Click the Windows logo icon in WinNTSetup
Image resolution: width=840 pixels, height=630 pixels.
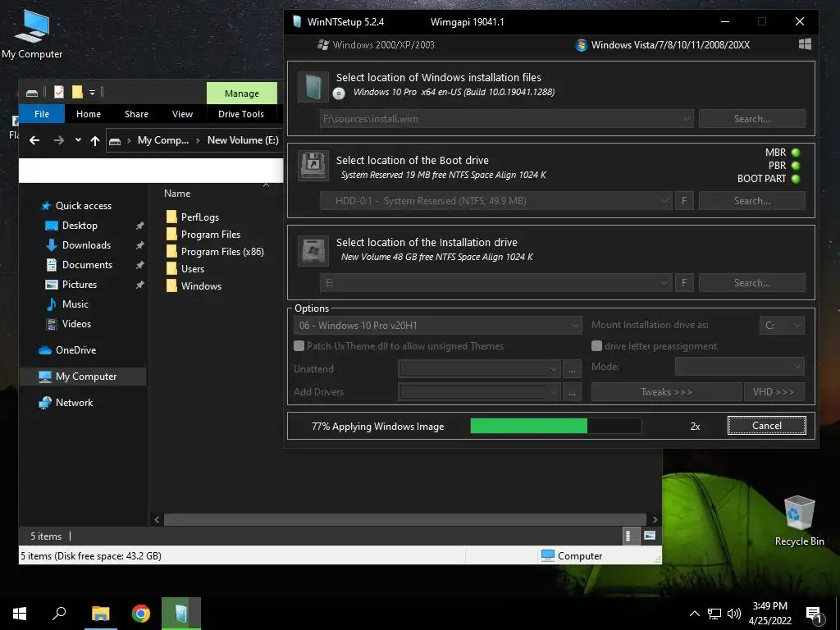(x=805, y=44)
